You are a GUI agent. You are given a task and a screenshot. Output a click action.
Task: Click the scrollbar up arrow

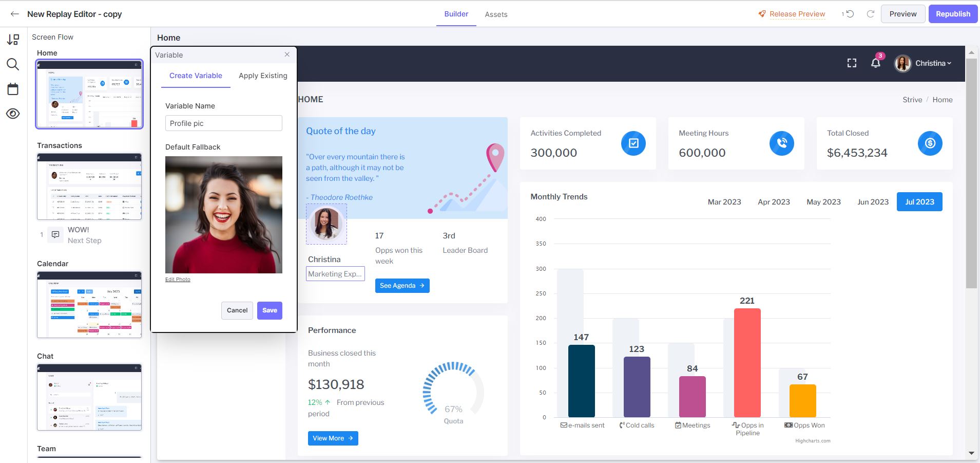click(971, 52)
